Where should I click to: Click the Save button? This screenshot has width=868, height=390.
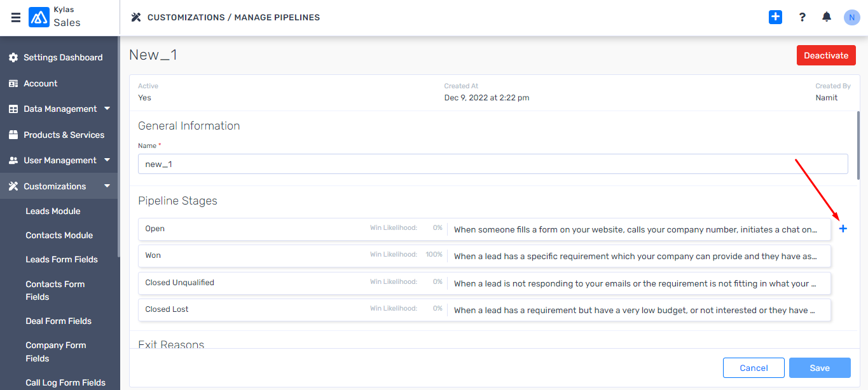click(x=819, y=368)
